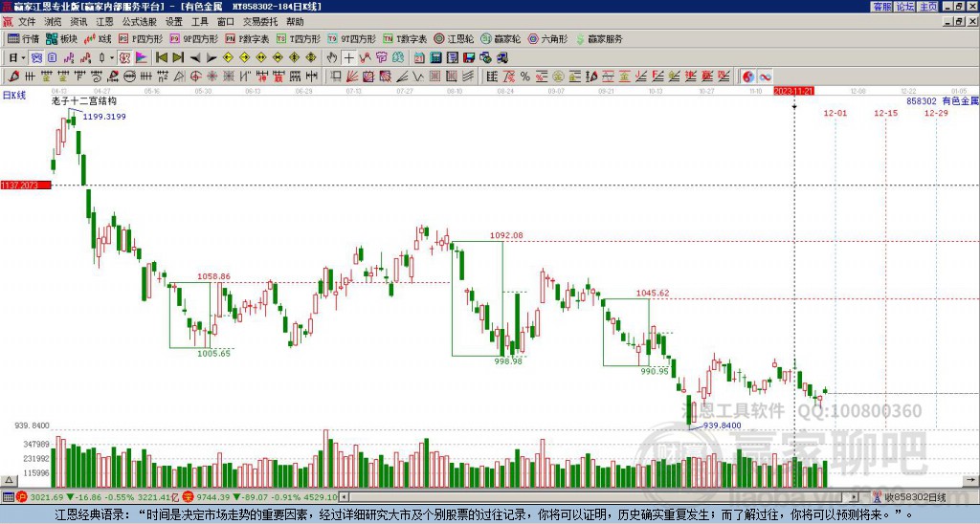Open the 江恩 menu
This screenshot has width=980, height=524.
[x=105, y=22]
